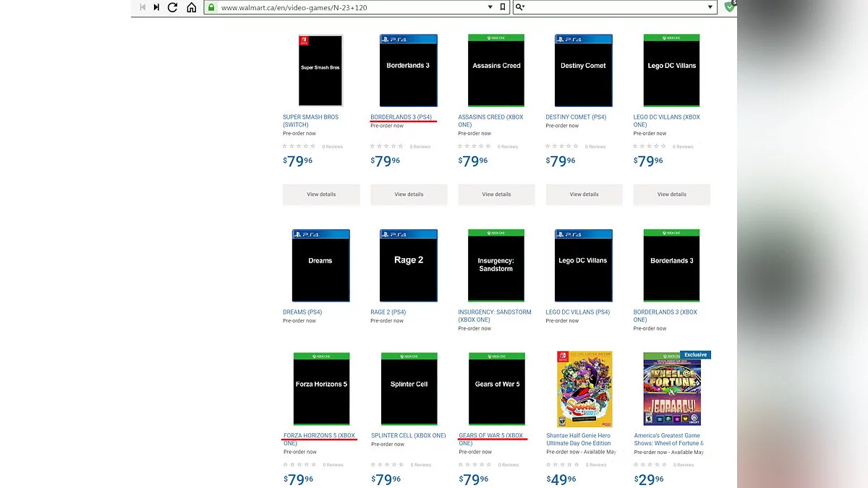868x488 pixels.
Task: View details for Lego DC Villans Xbox One
Action: (x=672, y=194)
